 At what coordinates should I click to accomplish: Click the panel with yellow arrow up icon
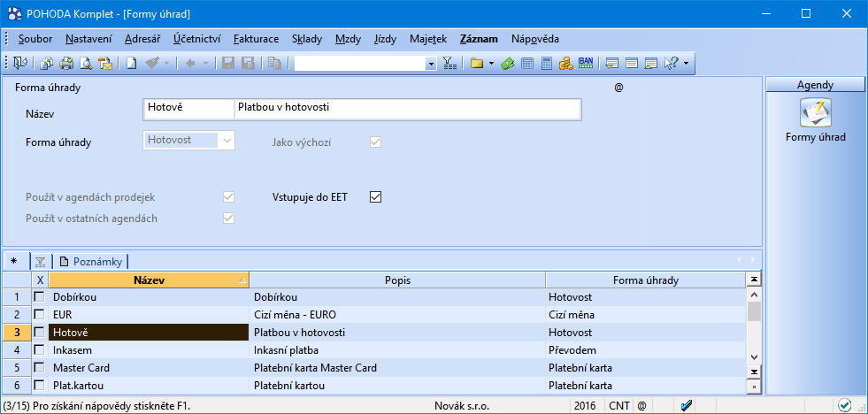pyautogui.click(x=651, y=64)
